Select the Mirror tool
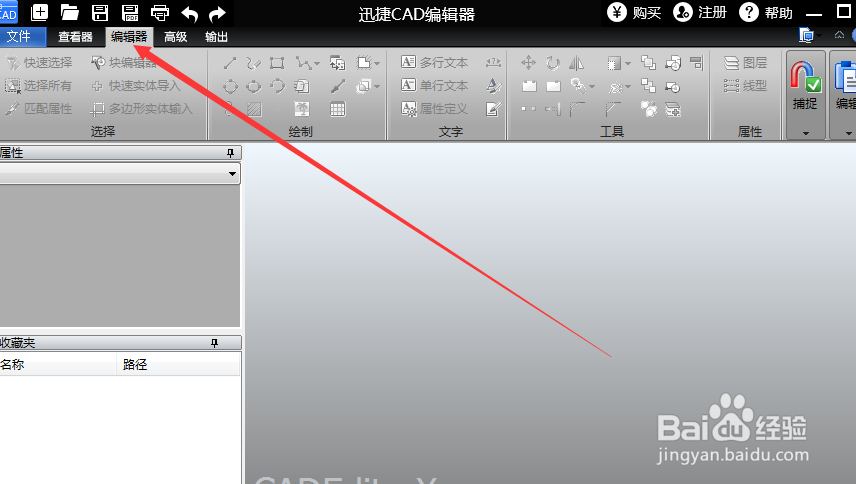The height and width of the screenshot is (484, 856). [x=576, y=63]
